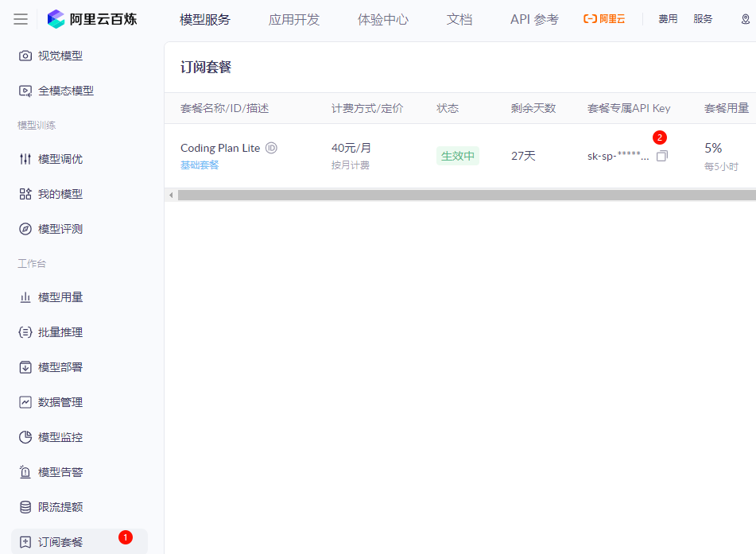Collapse the sidebar with hamburger icon
Viewport: 756px width, 554px height.
pos(20,19)
